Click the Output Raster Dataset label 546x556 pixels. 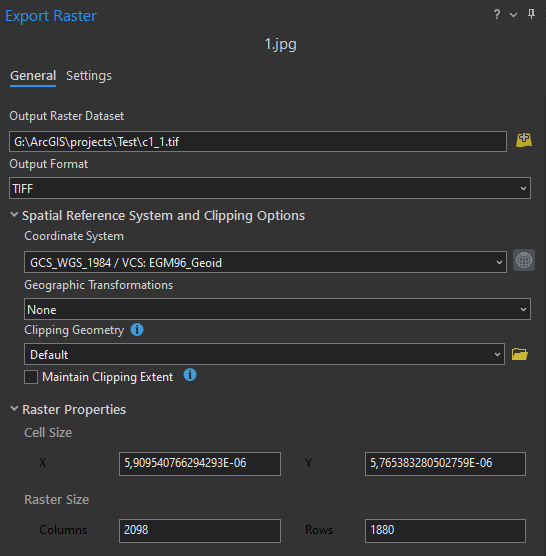[x=67, y=116]
